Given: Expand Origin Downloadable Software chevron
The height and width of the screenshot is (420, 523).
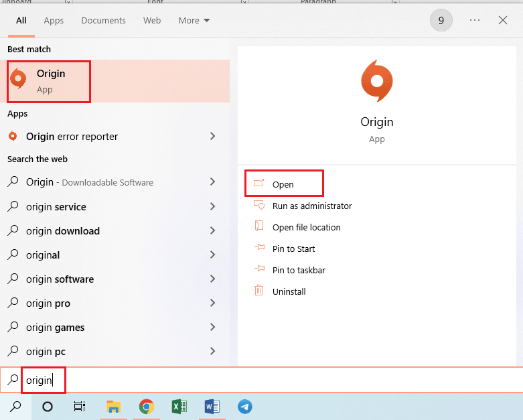Looking at the screenshot, I should click(212, 182).
